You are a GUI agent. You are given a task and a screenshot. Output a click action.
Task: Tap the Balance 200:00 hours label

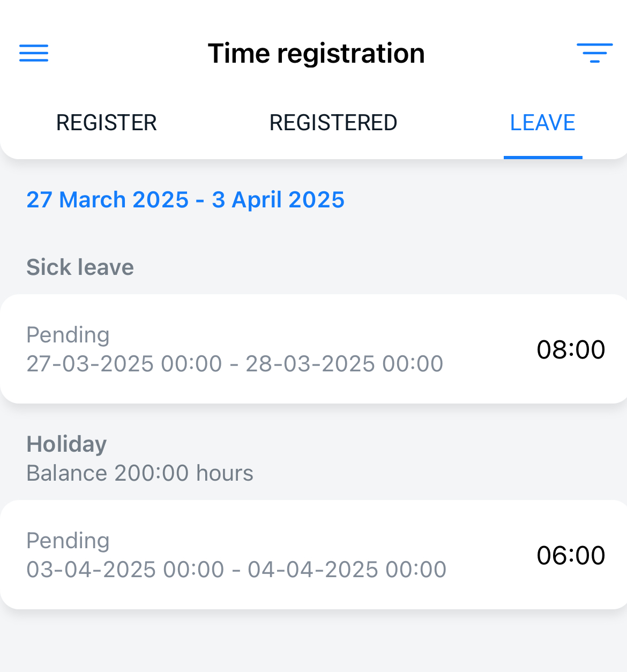(140, 473)
